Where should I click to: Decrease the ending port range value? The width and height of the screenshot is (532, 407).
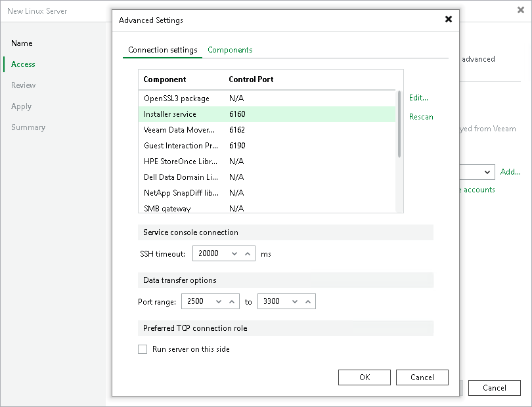pos(295,302)
